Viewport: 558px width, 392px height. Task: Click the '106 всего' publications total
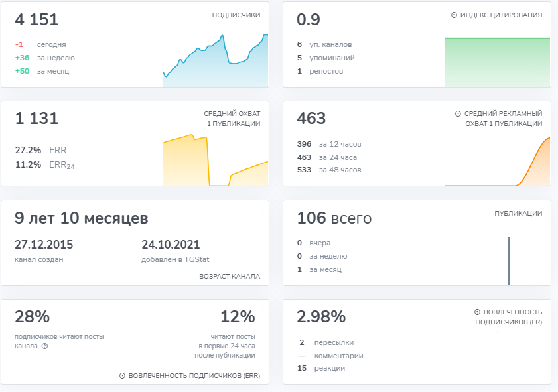tap(334, 218)
